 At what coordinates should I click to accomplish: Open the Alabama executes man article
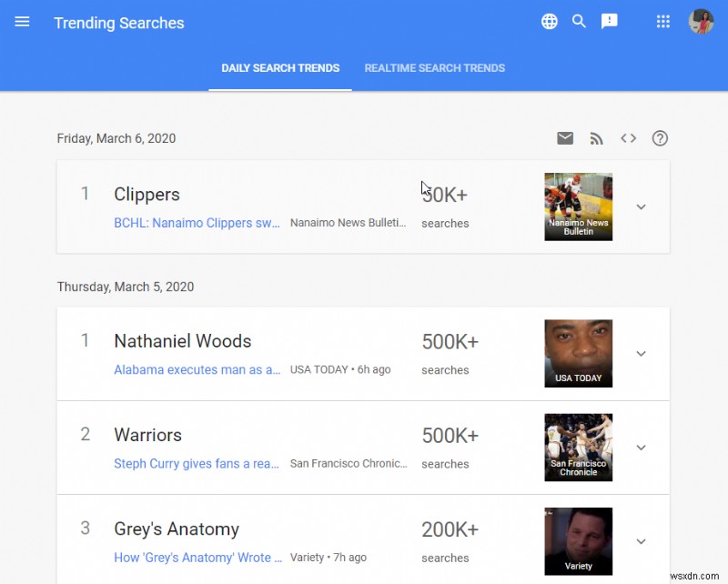197,370
